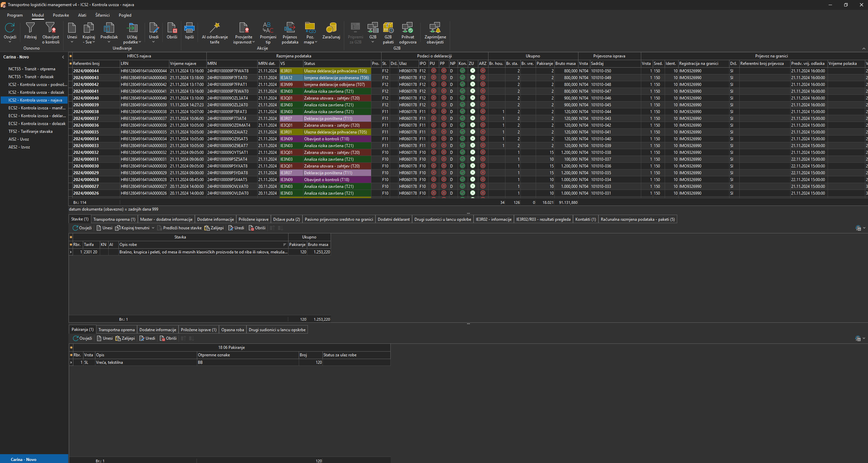Viewport: 868px width, 463px height.
Task: Click Vrijeme najave column header
Action: tap(188, 64)
